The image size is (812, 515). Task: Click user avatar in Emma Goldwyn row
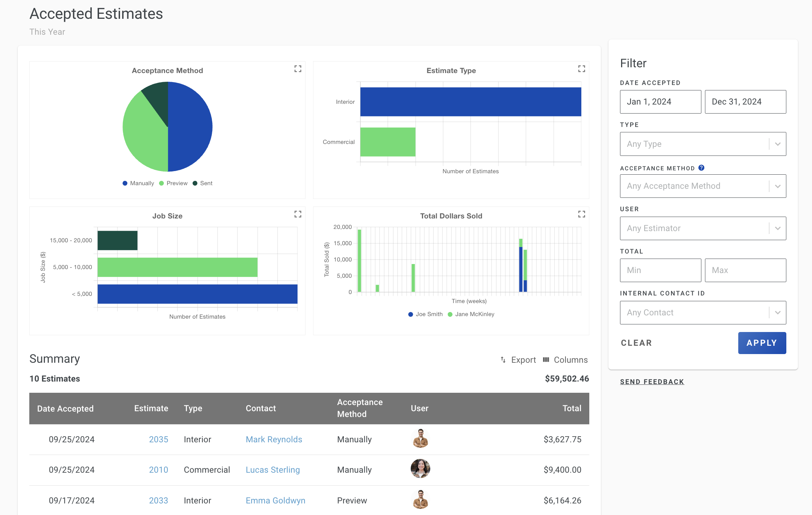pyautogui.click(x=420, y=499)
